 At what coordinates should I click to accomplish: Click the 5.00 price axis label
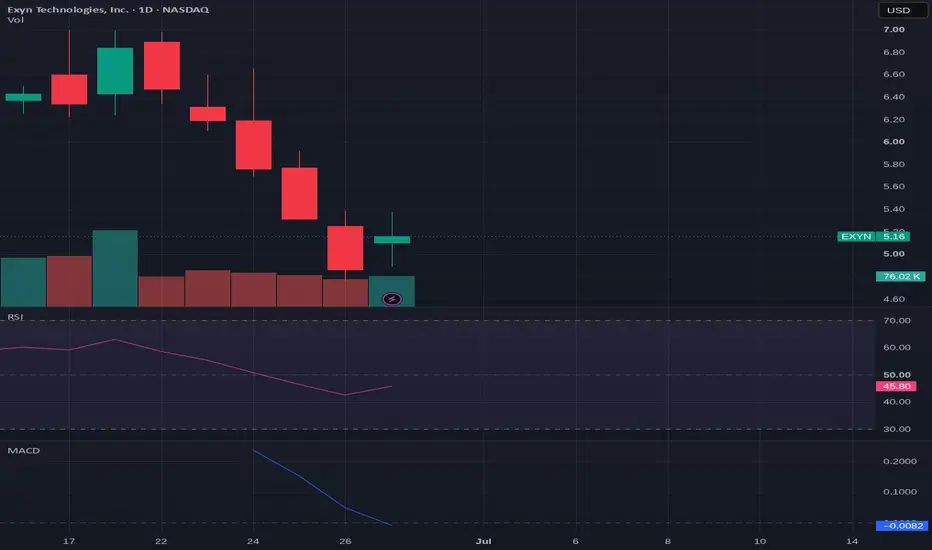coord(893,254)
